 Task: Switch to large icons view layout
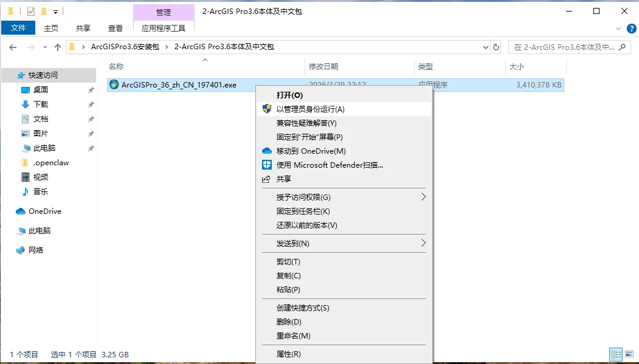pos(629,354)
